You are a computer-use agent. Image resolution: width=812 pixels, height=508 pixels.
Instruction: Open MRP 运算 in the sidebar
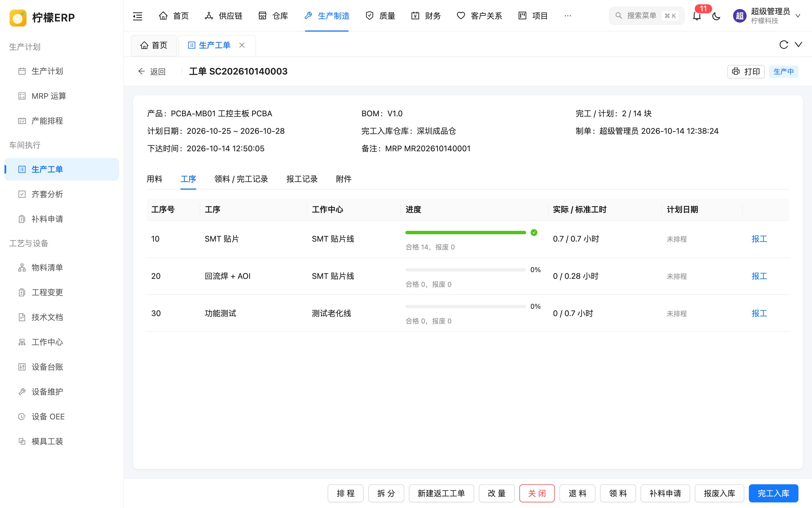tap(62, 96)
